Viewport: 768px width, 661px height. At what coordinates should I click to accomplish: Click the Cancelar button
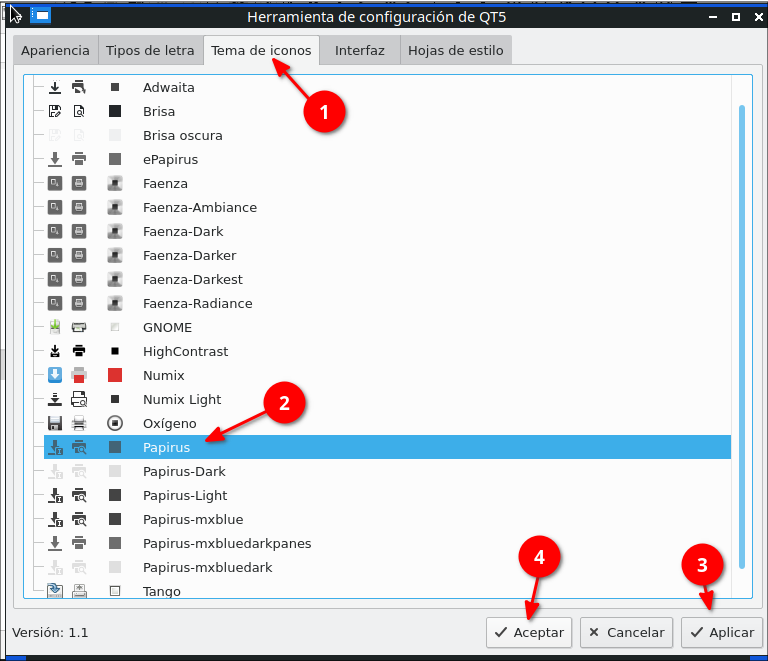[x=626, y=633]
